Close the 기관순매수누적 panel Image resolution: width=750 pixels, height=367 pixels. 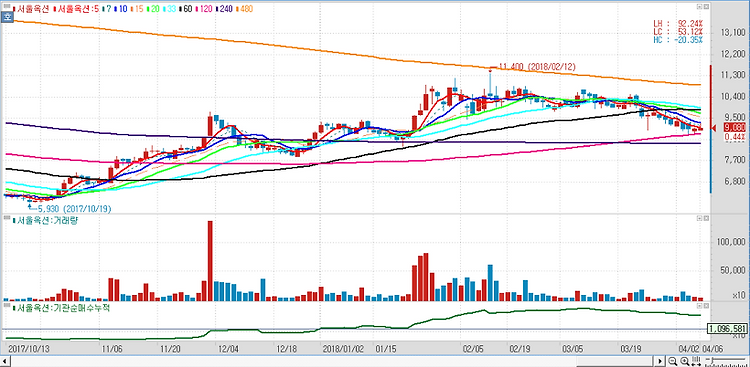706,305
